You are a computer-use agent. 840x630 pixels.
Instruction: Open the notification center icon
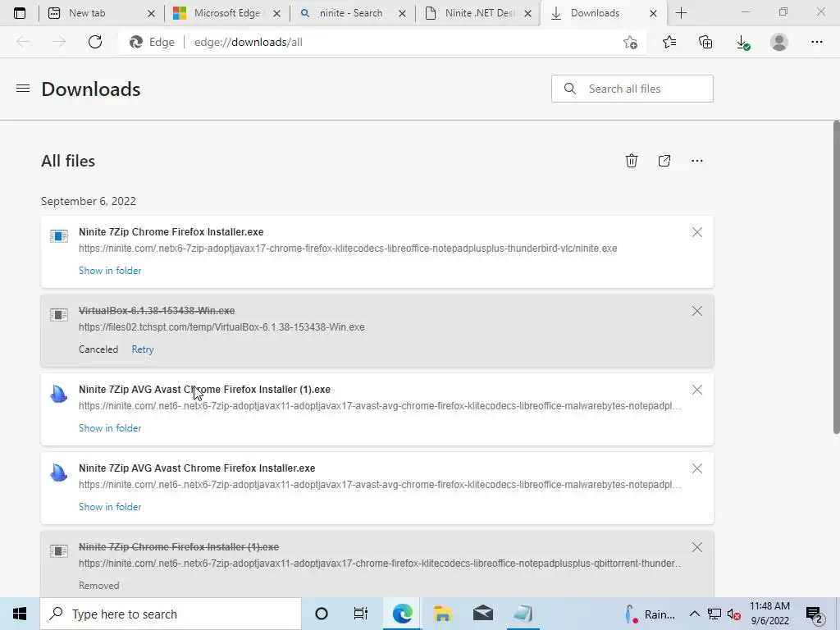pos(814,614)
